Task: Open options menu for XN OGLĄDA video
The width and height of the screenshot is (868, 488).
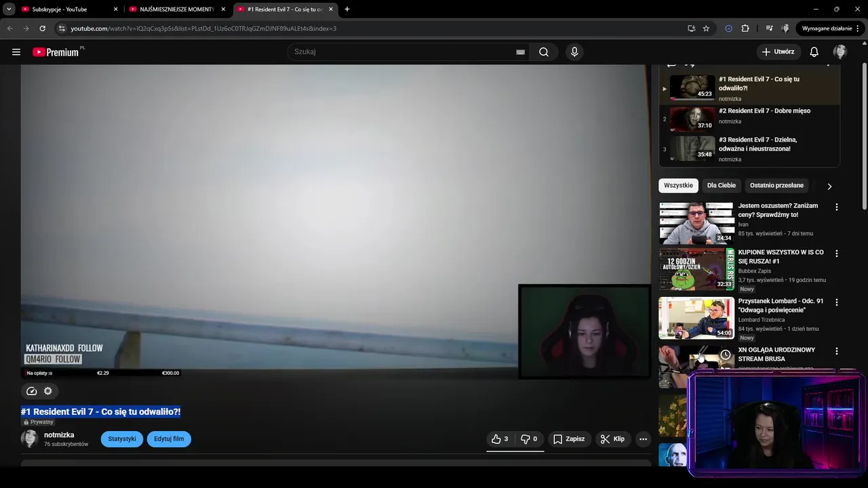Action: pyautogui.click(x=837, y=351)
